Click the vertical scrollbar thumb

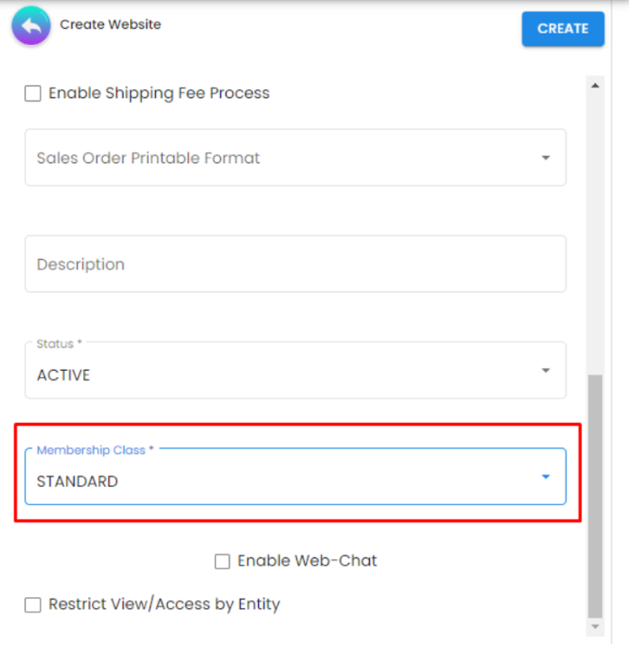tap(595, 494)
